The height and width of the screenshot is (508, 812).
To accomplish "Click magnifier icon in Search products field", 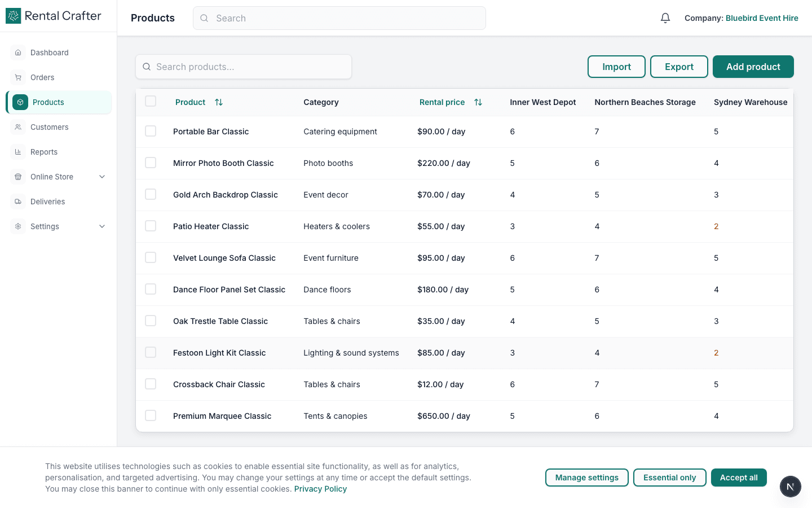I will pos(147,67).
